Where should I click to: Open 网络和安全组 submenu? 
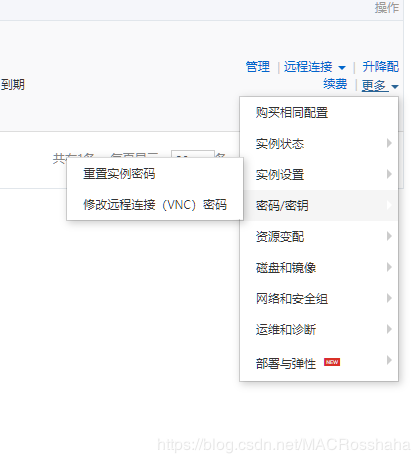pyautogui.click(x=319, y=298)
